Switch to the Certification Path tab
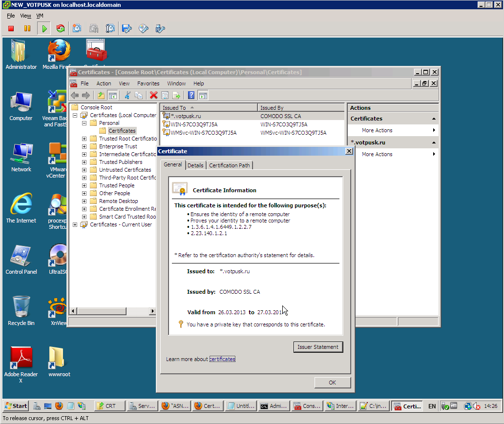This screenshot has width=504, height=424. click(230, 165)
